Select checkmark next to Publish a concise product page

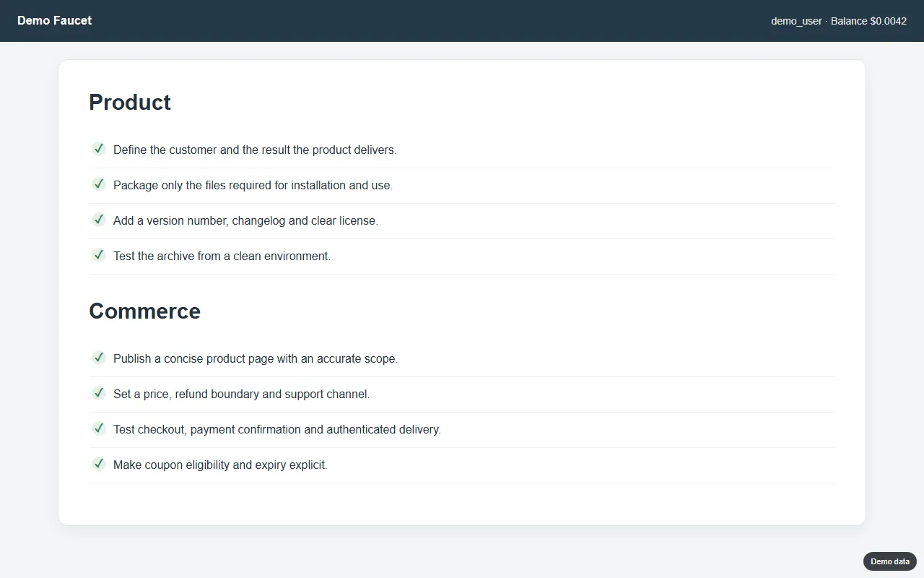pos(99,358)
